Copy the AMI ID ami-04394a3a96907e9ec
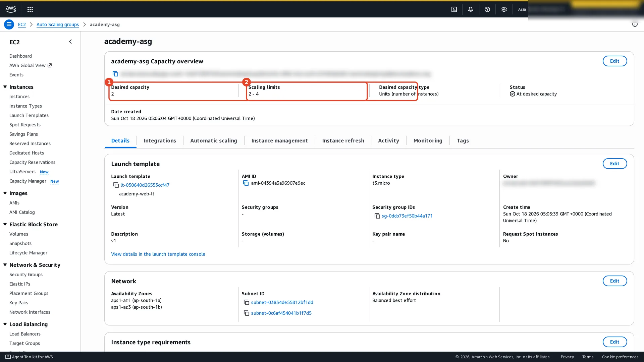Screen dimensions: 644x362 click(246, 183)
